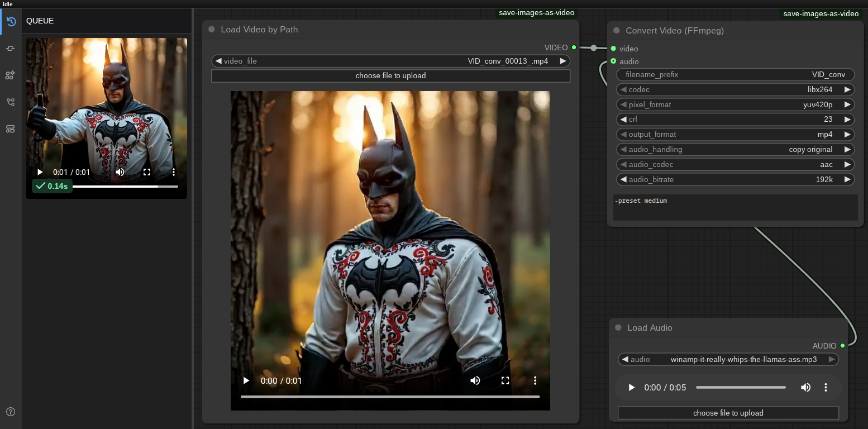Click the AUDIO output connector on Load Audio
The image size is (868, 429).
tap(843, 346)
